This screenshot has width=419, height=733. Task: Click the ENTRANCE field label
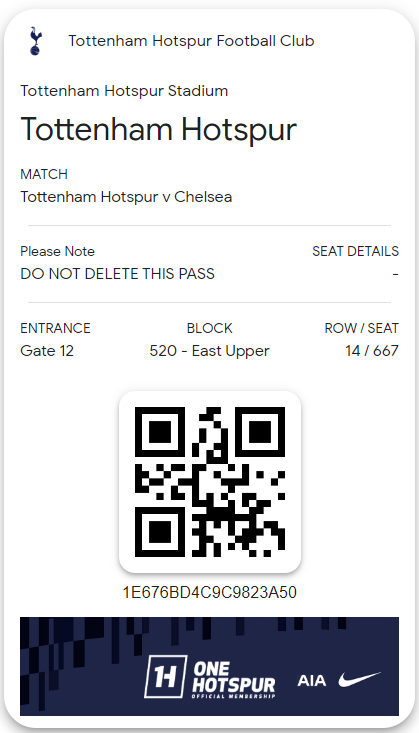coord(55,328)
